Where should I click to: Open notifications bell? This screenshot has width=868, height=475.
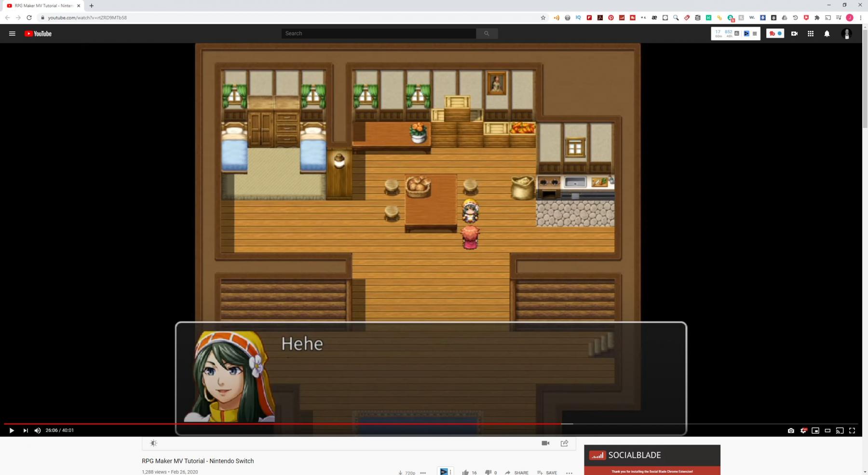tap(827, 34)
